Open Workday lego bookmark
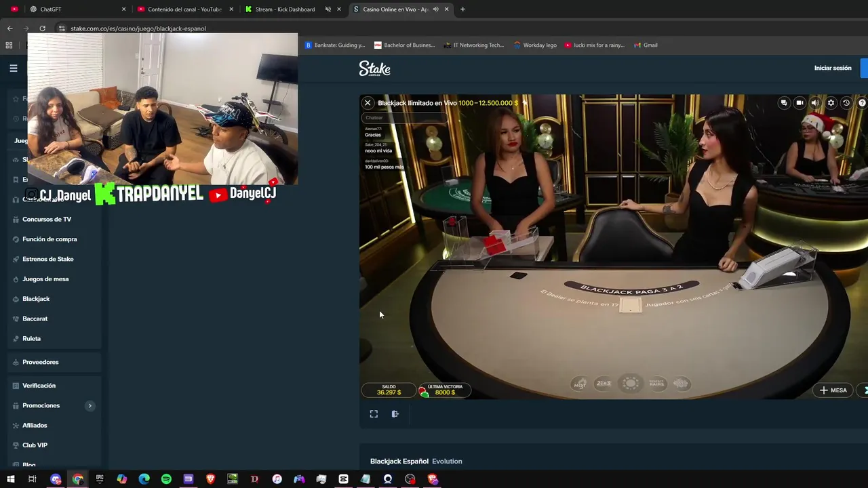 [535, 45]
